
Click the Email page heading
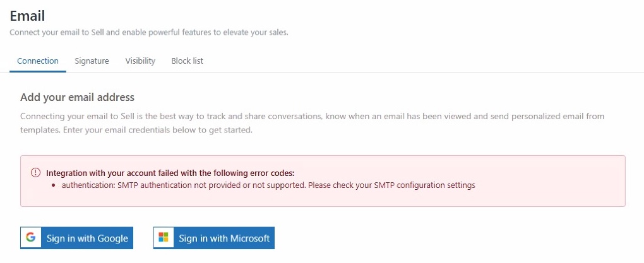click(x=27, y=16)
